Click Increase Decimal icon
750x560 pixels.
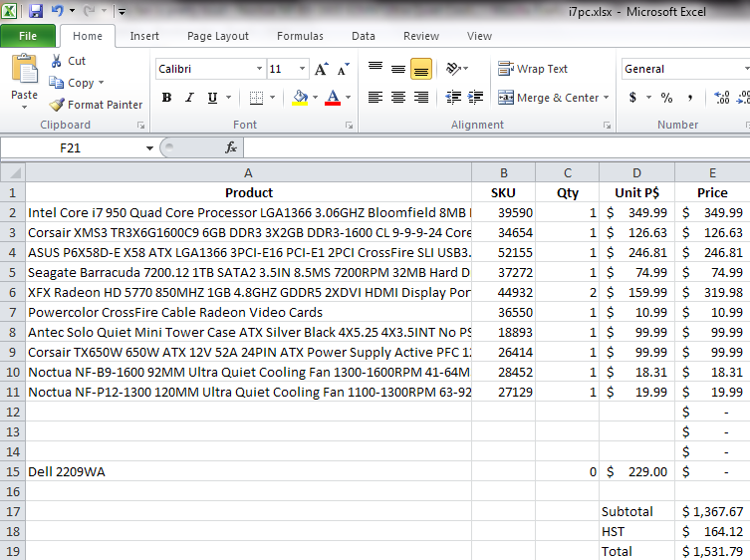[721, 98]
